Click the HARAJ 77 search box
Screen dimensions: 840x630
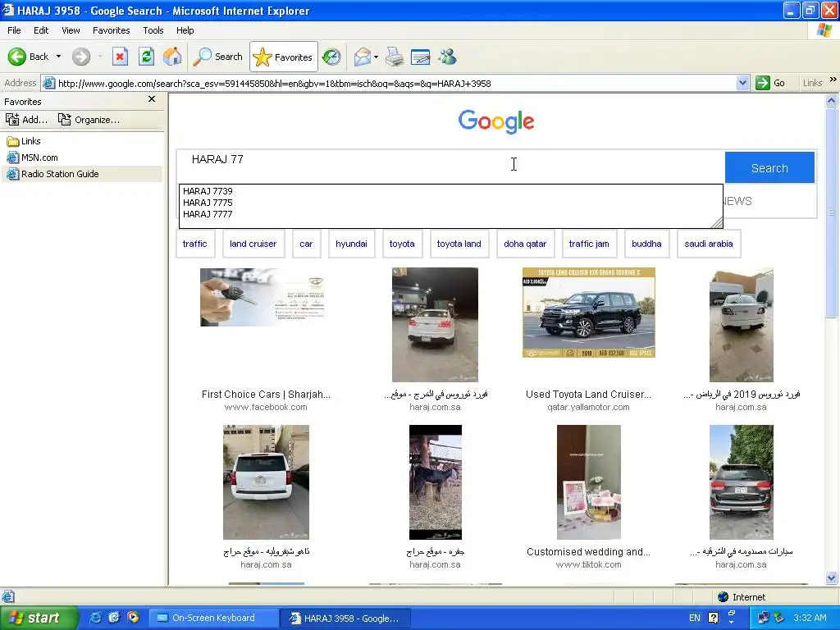pyautogui.click(x=450, y=167)
